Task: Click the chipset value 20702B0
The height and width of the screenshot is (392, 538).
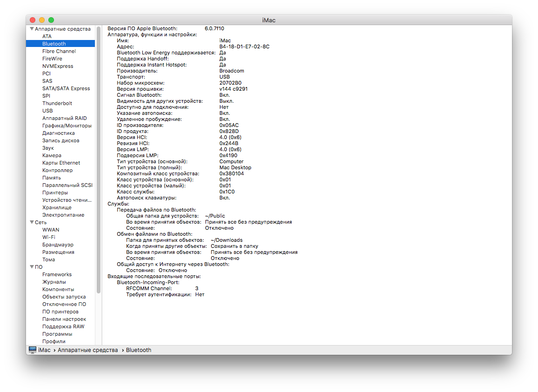Action: click(x=230, y=83)
